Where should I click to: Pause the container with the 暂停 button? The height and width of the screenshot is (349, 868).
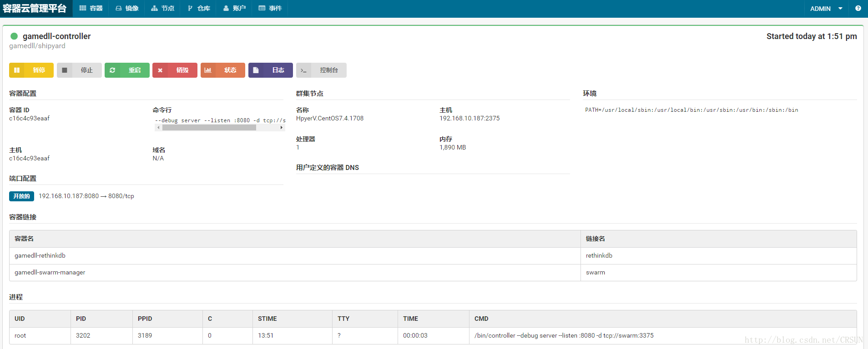click(x=31, y=70)
